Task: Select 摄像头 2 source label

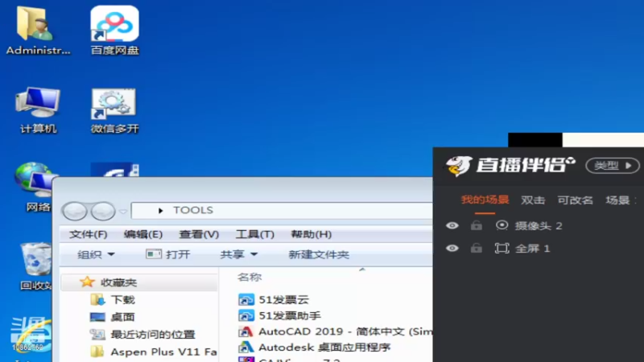Action: pyautogui.click(x=539, y=226)
